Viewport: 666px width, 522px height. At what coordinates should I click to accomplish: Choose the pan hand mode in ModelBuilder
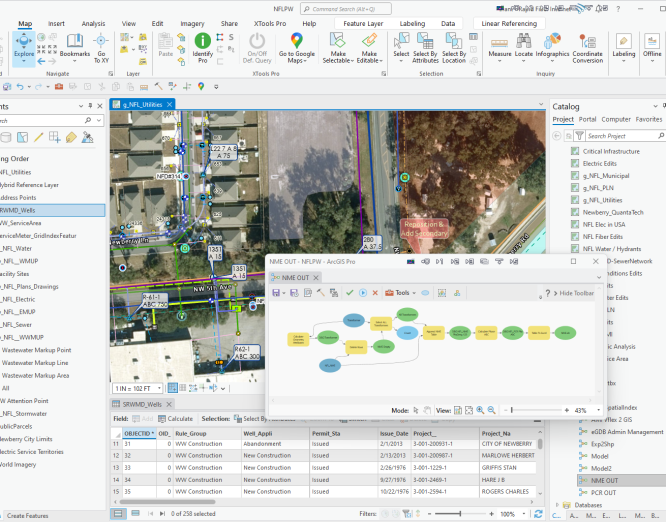(x=427, y=410)
